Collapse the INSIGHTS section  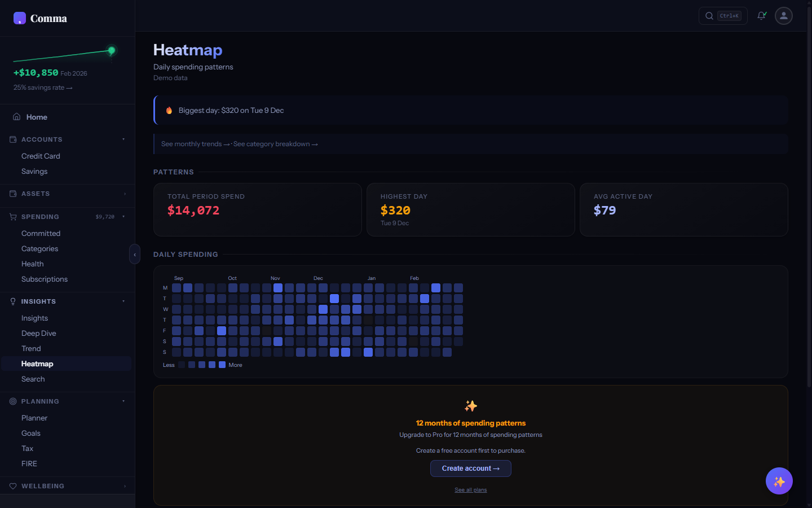click(123, 301)
